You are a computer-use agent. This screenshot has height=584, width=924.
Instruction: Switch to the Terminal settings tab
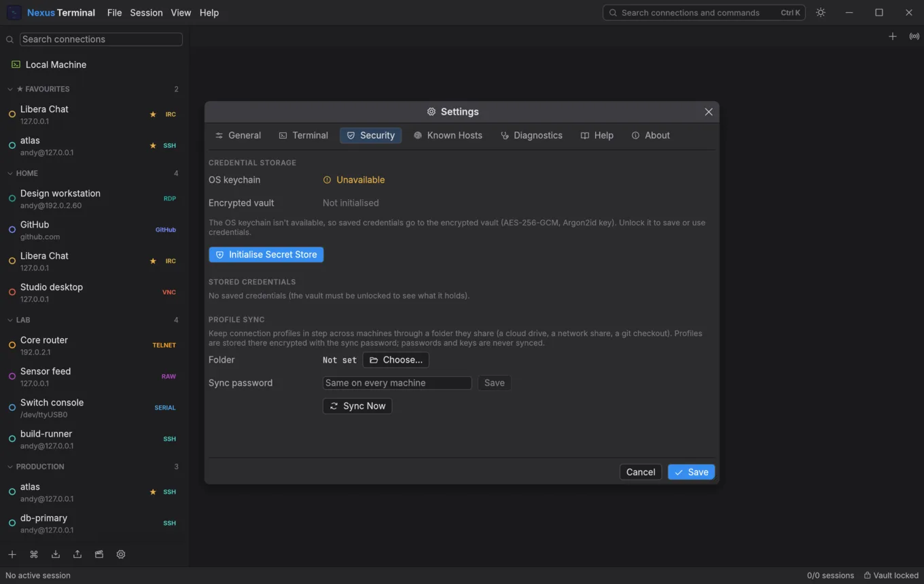(x=303, y=136)
